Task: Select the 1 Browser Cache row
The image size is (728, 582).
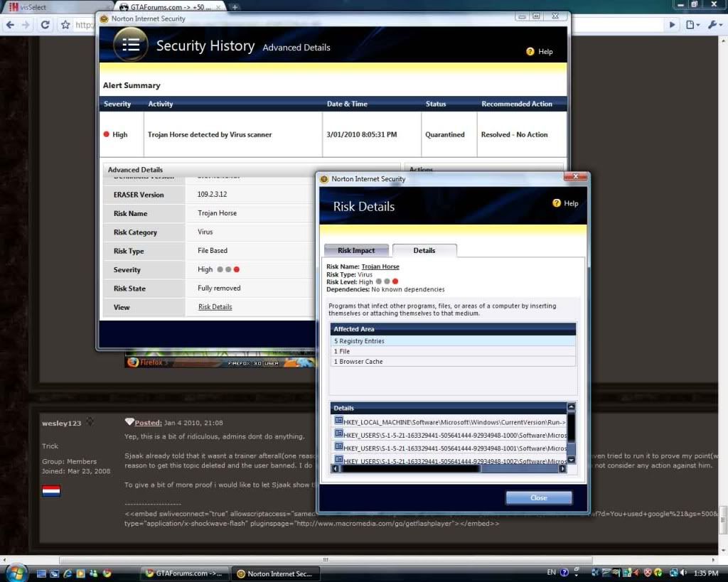Action: (453, 362)
